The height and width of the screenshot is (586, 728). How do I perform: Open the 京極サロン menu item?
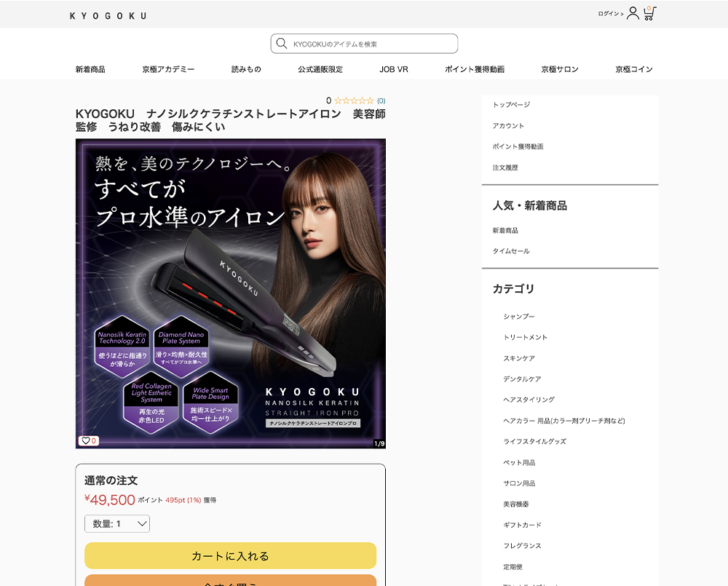click(560, 69)
